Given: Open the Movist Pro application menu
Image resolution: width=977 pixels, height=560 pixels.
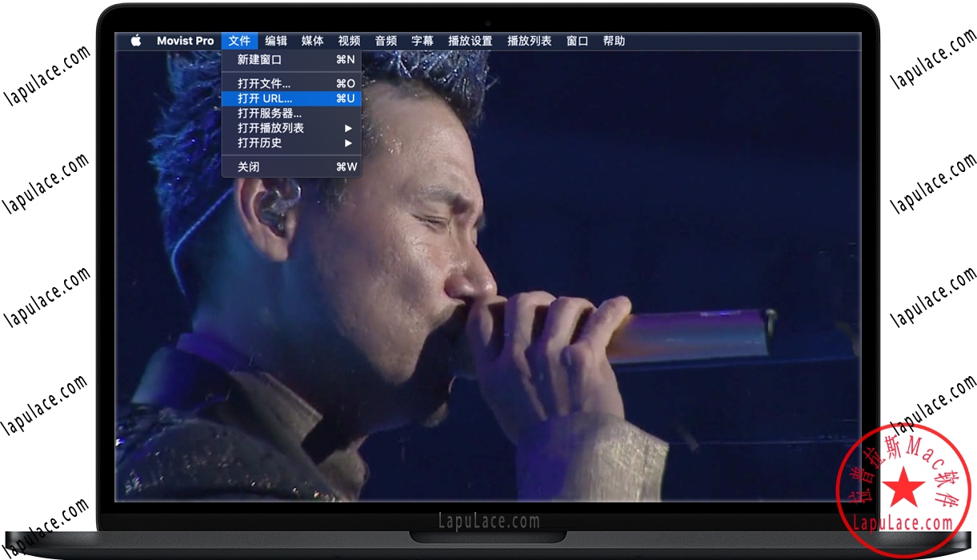Looking at the screenshot, I should tap(185, 41).
